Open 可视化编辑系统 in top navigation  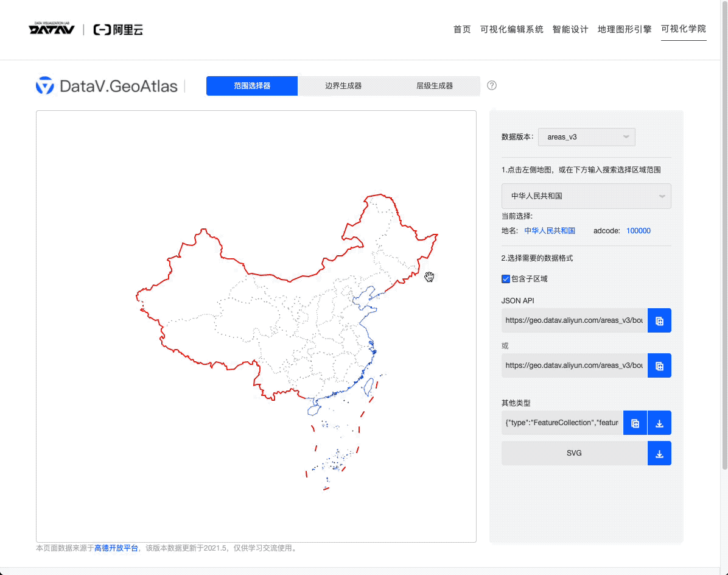[x=512, y=29]
